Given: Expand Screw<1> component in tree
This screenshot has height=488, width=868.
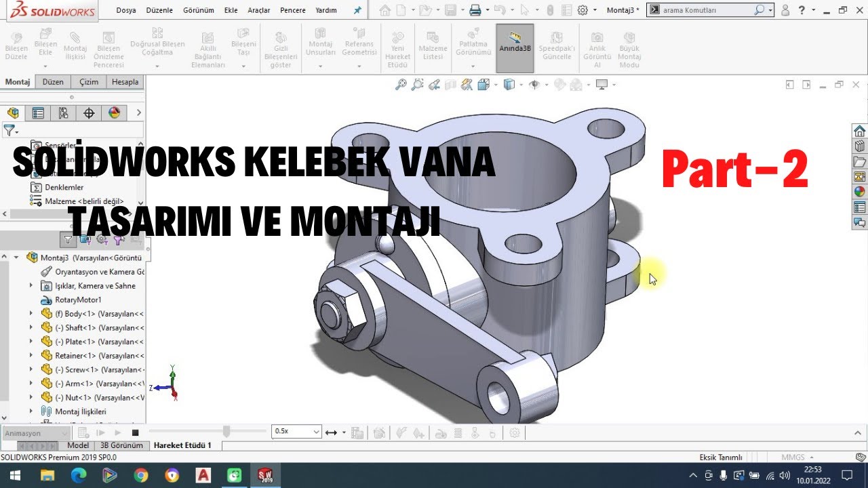Looking at the screenshot, I should click(x=31, y=369).
